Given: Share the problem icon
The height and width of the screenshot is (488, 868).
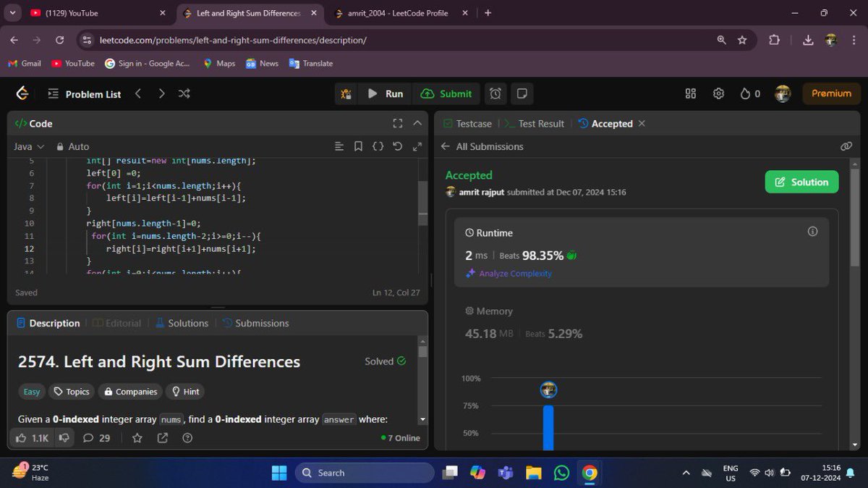Looking at the screenshot, I should 163,438.
